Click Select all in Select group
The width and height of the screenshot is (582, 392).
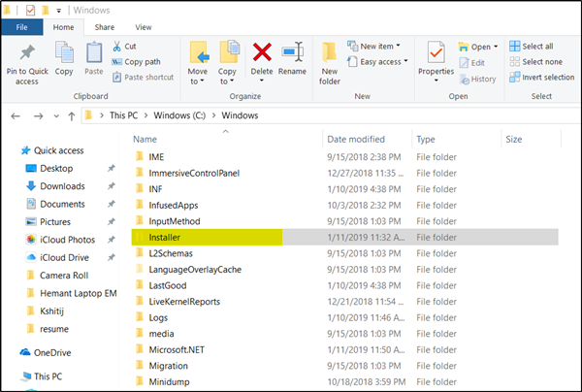(x=537, y=46)
